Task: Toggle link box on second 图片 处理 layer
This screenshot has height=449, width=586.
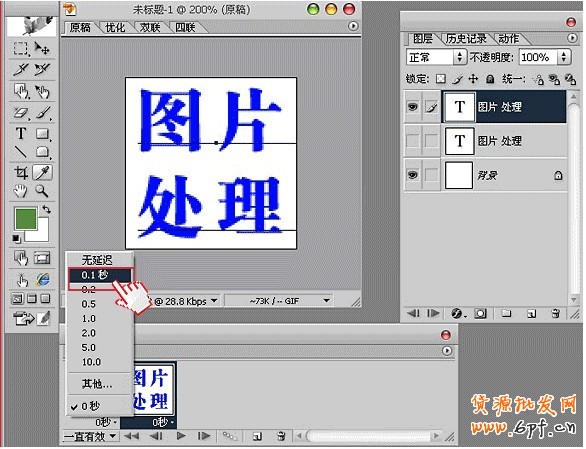Action: pos(431,141)
